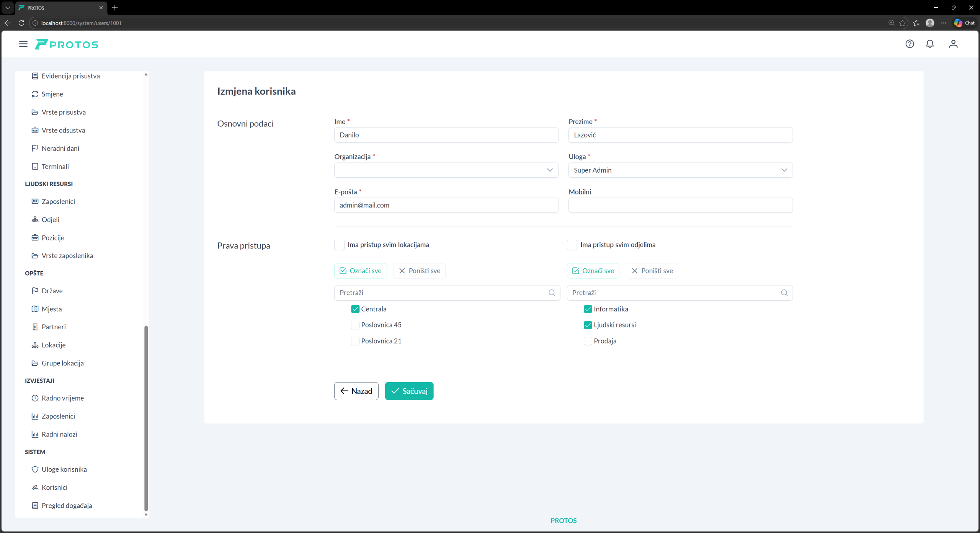Open the notifications bell icon

[x=930, y=44]
